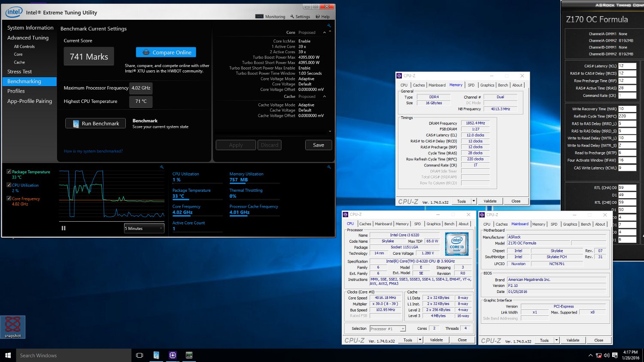644x362 pixels.
Task: Open Monitoring view in XTU header
Action: (270, 17)
